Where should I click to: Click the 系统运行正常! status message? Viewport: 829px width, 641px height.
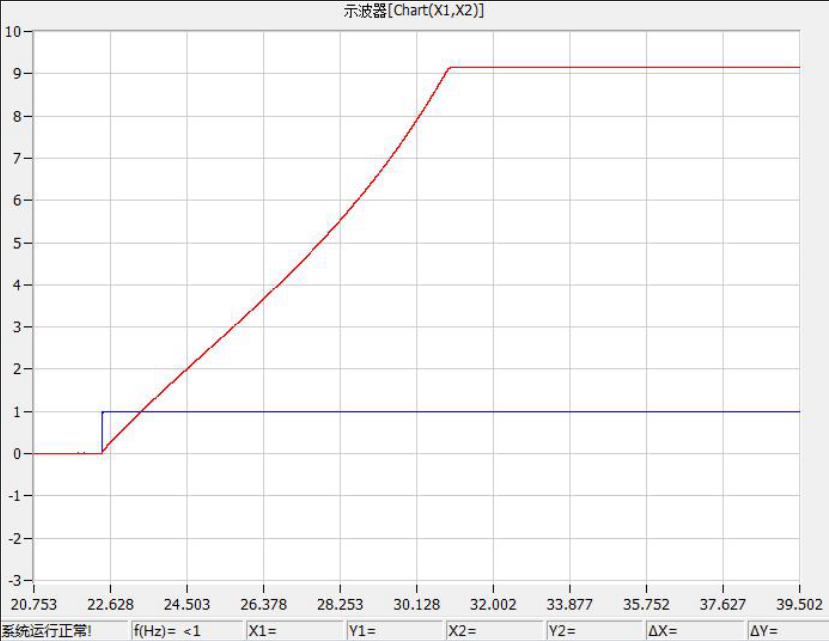click(47, 631)
